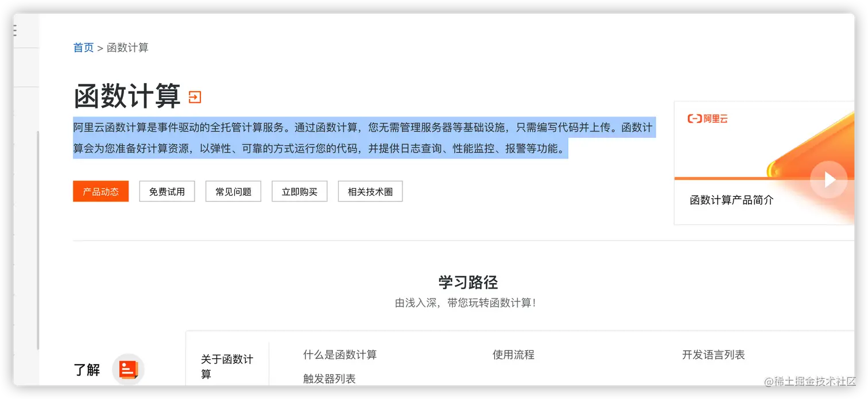Select 关于函数计算 category

227,367
